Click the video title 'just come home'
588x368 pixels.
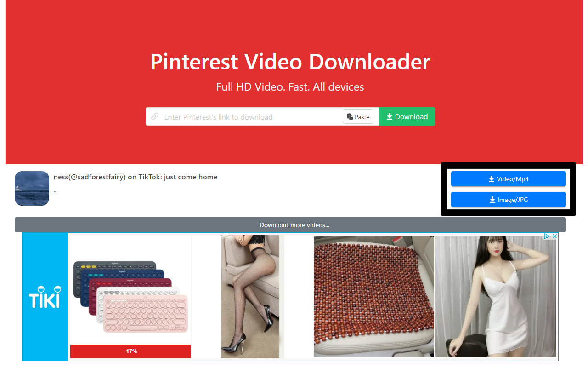(136, 177)
